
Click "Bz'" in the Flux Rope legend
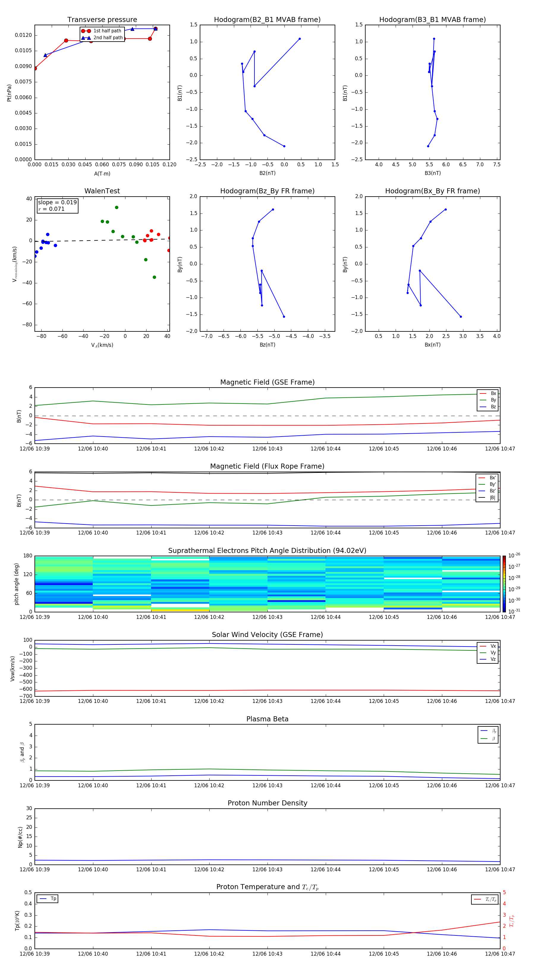coord(487,491)
